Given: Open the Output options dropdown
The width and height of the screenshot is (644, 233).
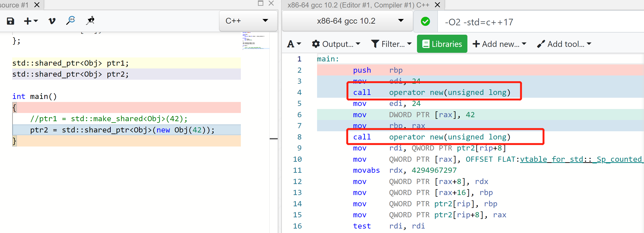Looking at the screenshot, I should 336,44.
